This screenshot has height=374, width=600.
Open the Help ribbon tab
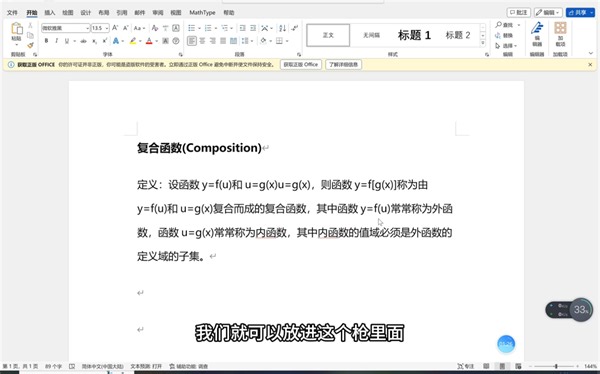pyautogui.click(x=229, y=13)
